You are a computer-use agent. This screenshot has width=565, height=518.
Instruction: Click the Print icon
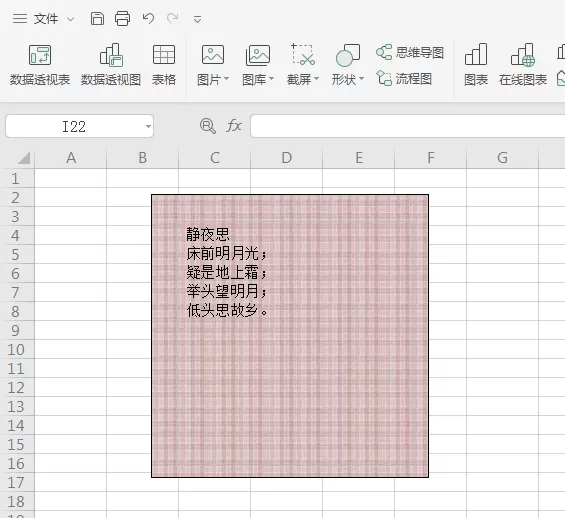(123, 18)
